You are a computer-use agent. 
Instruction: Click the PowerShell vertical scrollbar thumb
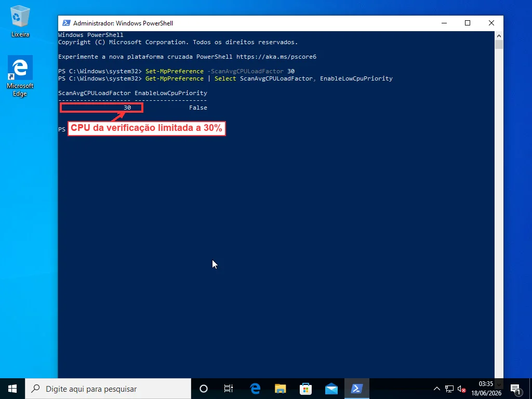(x=499, y=45)
